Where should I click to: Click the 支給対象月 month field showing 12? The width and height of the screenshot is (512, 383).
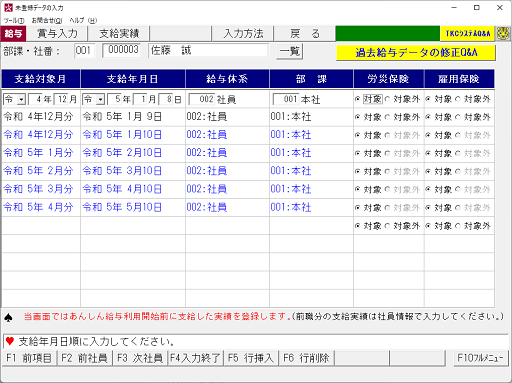61,99
